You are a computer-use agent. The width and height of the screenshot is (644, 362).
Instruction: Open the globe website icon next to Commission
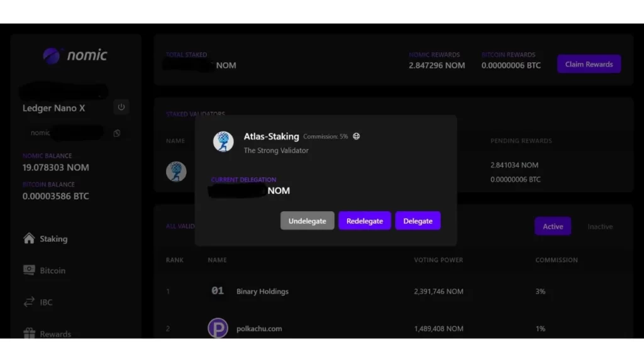pos(356,136)
